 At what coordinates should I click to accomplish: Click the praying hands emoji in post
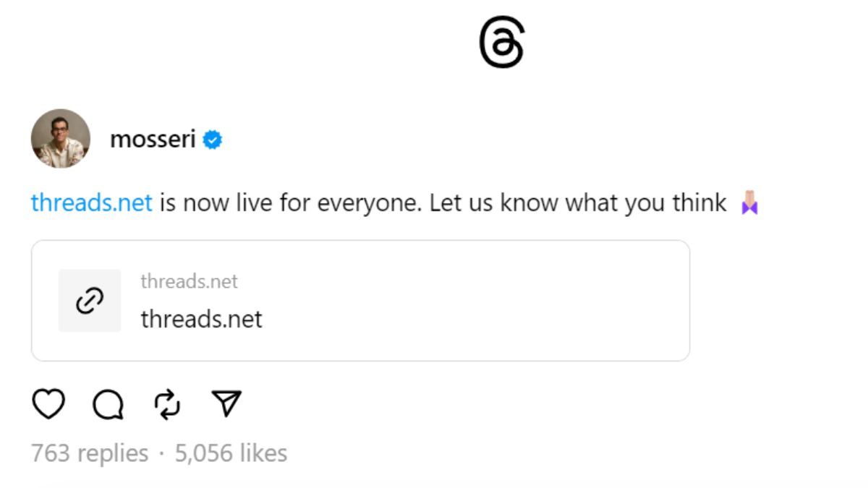pos(749,203)
